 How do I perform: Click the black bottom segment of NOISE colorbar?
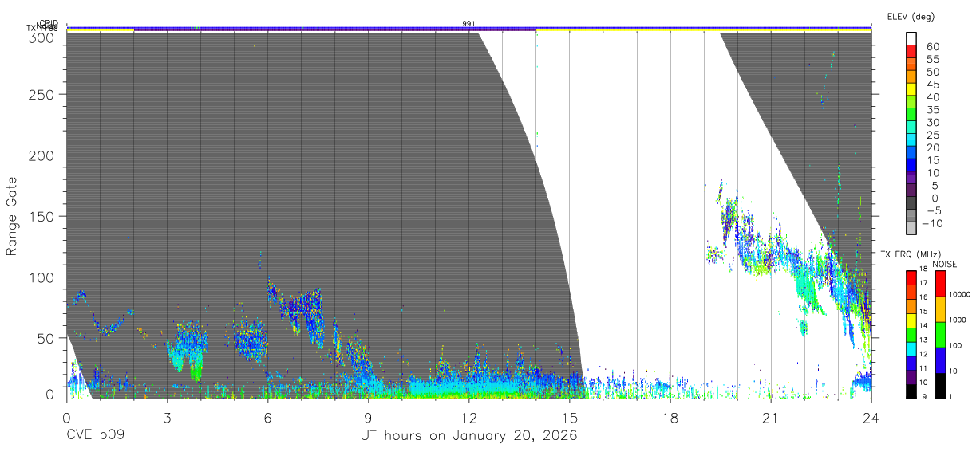tap(940, 385)
